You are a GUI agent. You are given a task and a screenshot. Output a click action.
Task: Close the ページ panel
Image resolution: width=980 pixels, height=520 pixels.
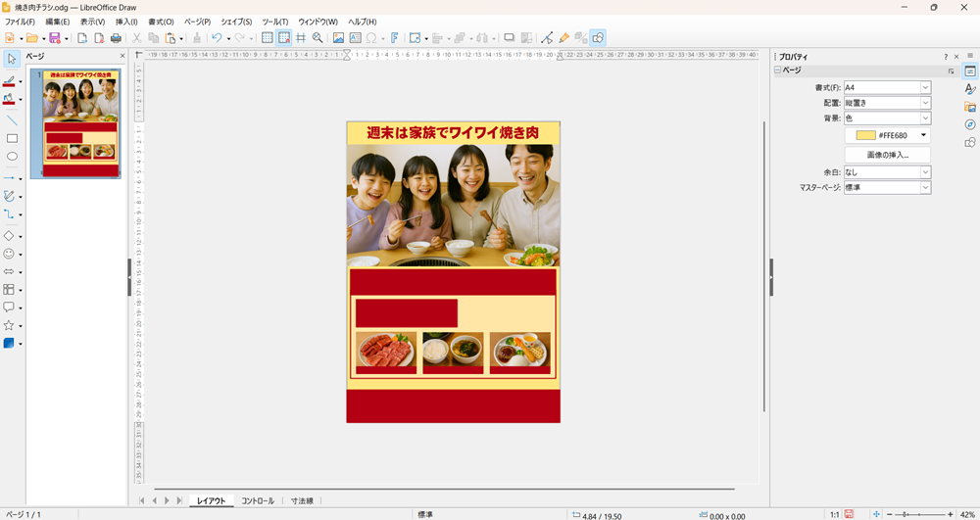pyautogui.click(x=122, y=56)
